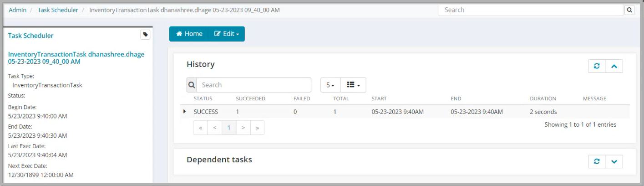
Task: Click the Last Exec Date value 5/23/2023 9:40:04 AM
Action: [x=37, y=155]
